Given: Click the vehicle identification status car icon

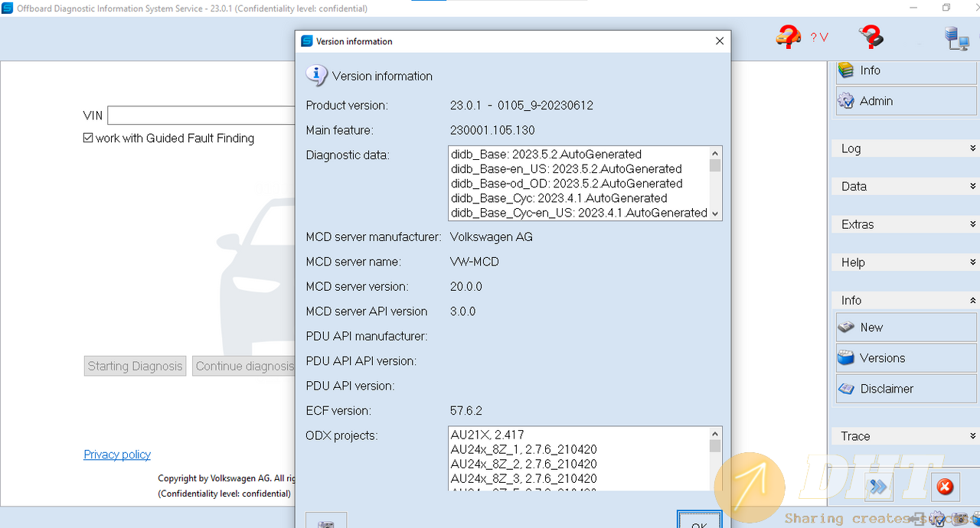Looking at the screenshot, I should pyautogui.click(x=789, y=36).
